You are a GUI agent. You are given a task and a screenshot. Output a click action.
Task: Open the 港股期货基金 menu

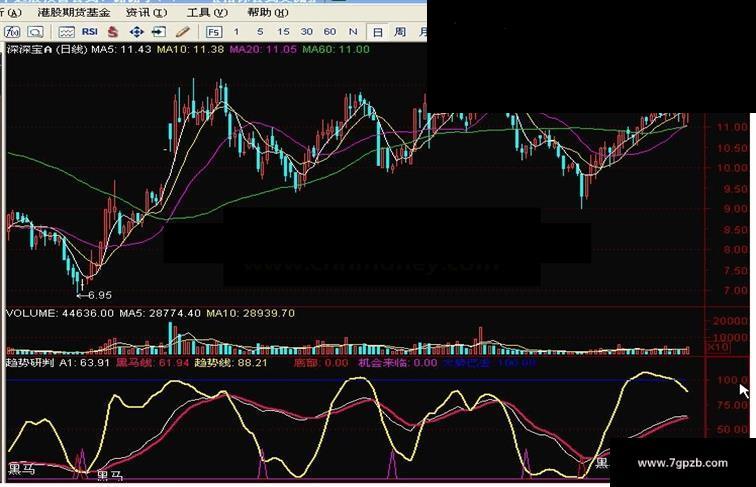tap(74, 13)
